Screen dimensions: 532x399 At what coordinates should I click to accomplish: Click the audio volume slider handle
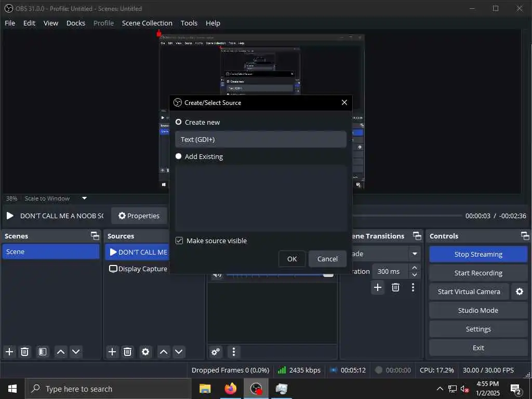point(328,274)
